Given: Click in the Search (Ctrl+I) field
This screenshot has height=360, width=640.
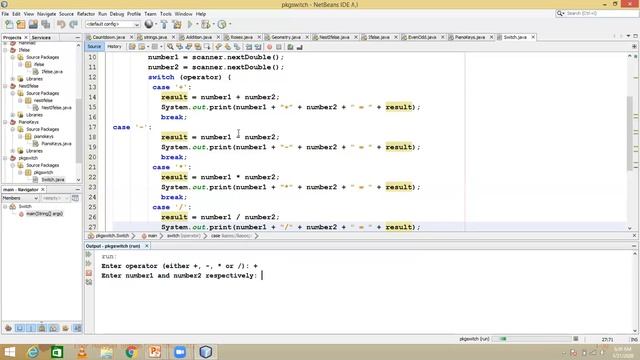Looking at the screenshot, I should pyautogui.click(x=597, y=13).
